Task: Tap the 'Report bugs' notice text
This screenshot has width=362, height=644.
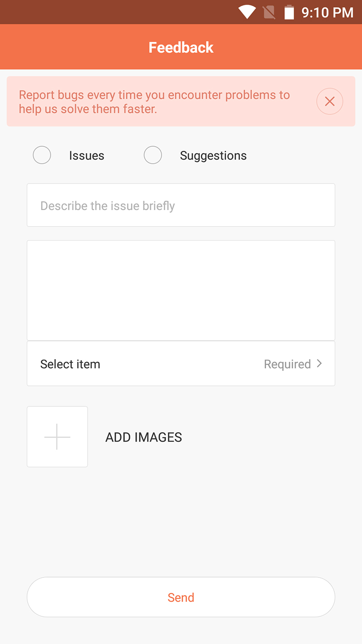Action: pyautogui.click(x=154, y=102)
